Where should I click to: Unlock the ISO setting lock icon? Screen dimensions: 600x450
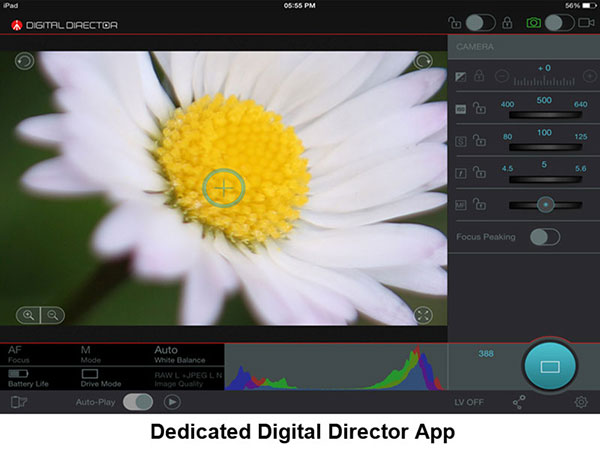(x=479, y=108)
